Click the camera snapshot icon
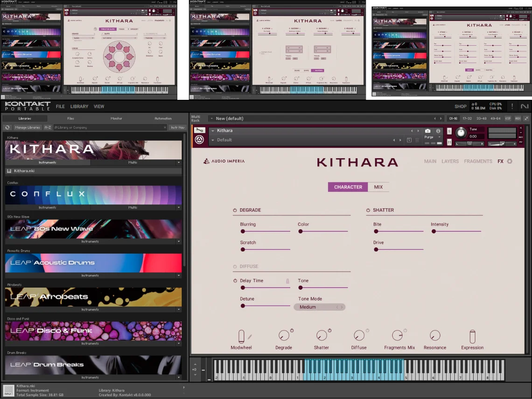This screenshot has width=532, height=399. [x=428, y=131]
